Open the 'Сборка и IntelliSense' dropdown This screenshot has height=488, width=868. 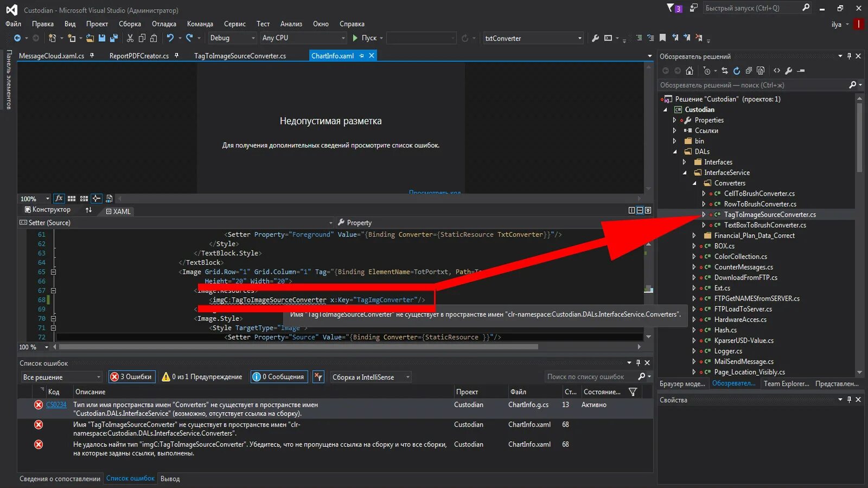click(x=371, y=377)
